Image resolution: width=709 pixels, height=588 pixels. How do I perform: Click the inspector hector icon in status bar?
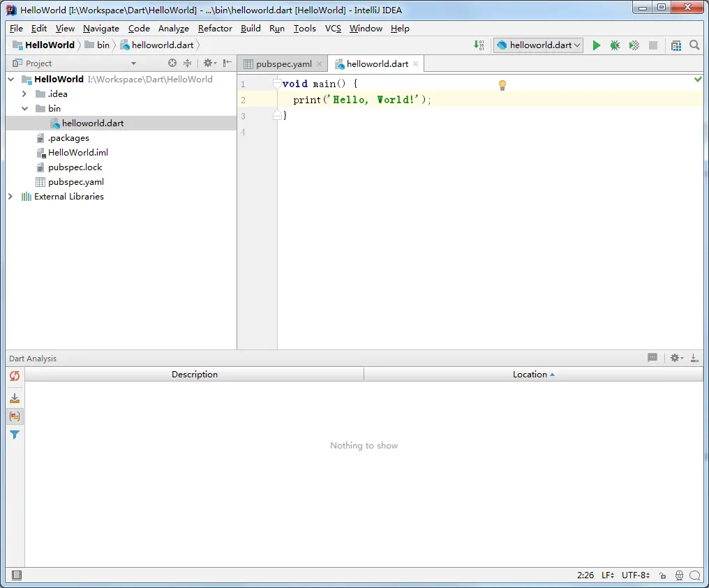pos(679,575)
